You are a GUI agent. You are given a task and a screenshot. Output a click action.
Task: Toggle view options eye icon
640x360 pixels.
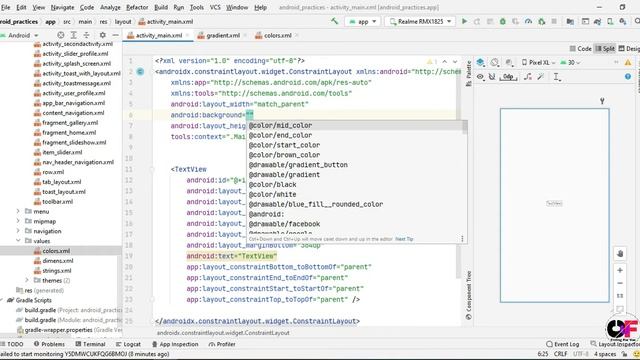[480, 76]
